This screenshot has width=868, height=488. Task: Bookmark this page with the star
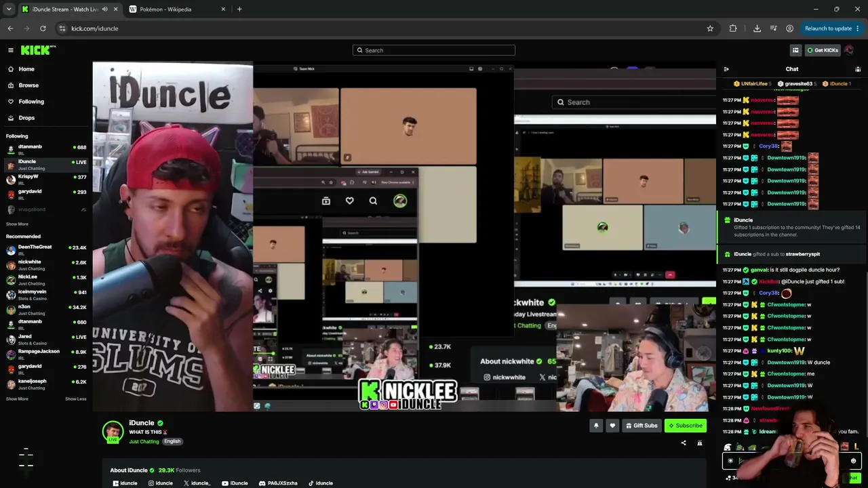click(x=710, y=28)
